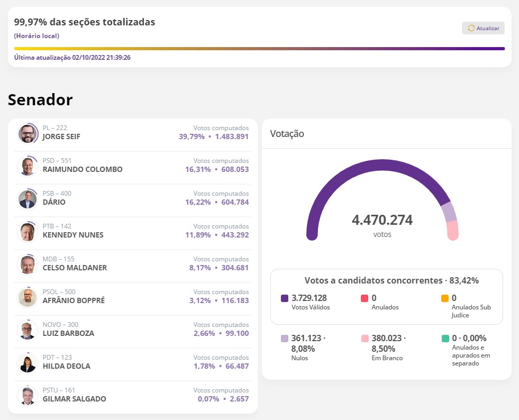Click Jorge Seif's candidate photo

pos(27,134)
